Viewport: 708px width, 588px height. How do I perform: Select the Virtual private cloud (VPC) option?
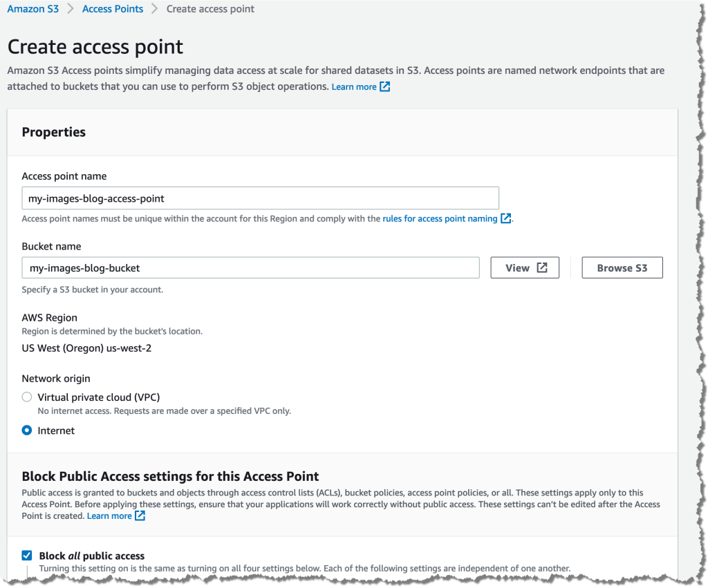pos(26,397)
